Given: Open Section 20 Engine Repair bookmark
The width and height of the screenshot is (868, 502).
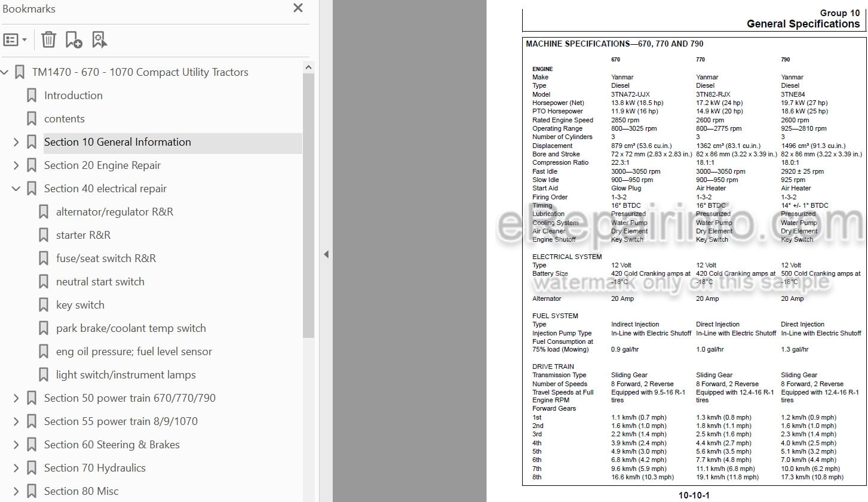Looking at the screenshot, I should pyautogui.click(x=102, y=165).
